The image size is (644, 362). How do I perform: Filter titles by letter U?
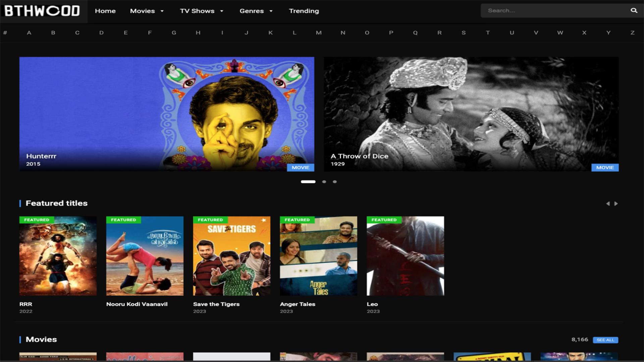pyautogui.click(x=512, y=33)
